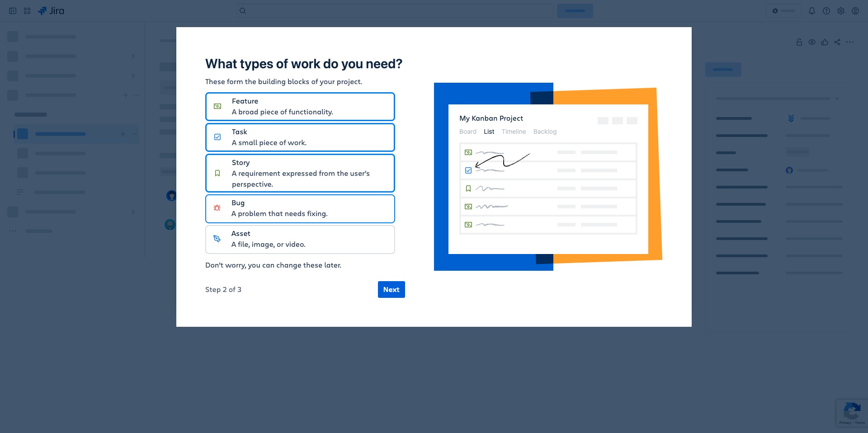Screen dimensions: 868x433
Task: Click the blue Task checkmark icon
Action: [217, 137]
